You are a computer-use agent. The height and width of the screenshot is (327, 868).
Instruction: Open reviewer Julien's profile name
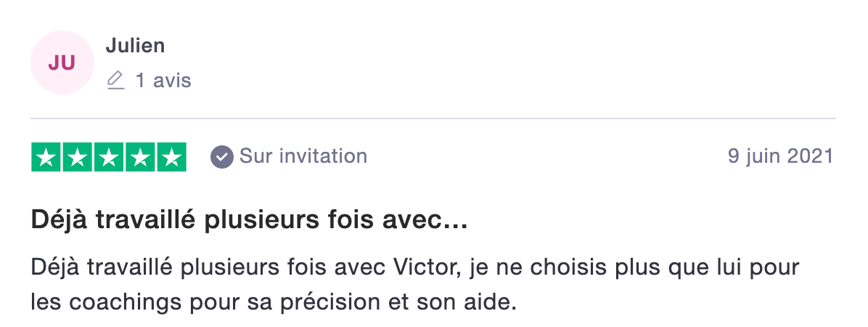pos(135,46)
